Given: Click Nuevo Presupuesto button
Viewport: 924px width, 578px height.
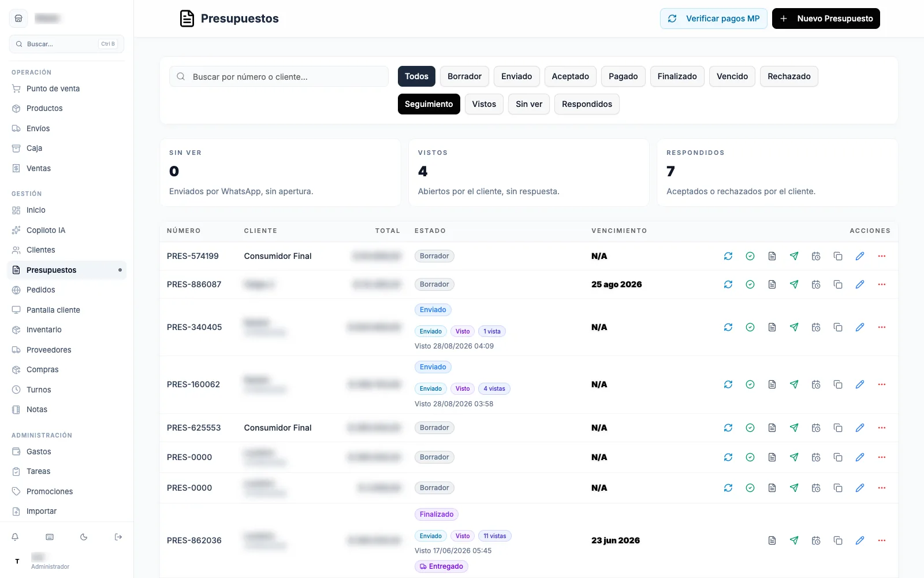Looking at the screenshot, I should pos(826,18).
